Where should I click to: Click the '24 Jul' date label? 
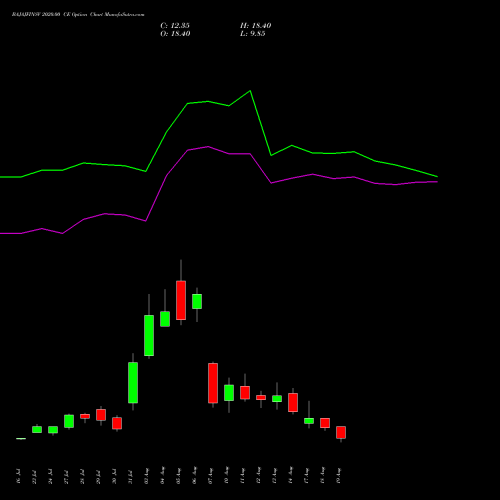[50, 477]
